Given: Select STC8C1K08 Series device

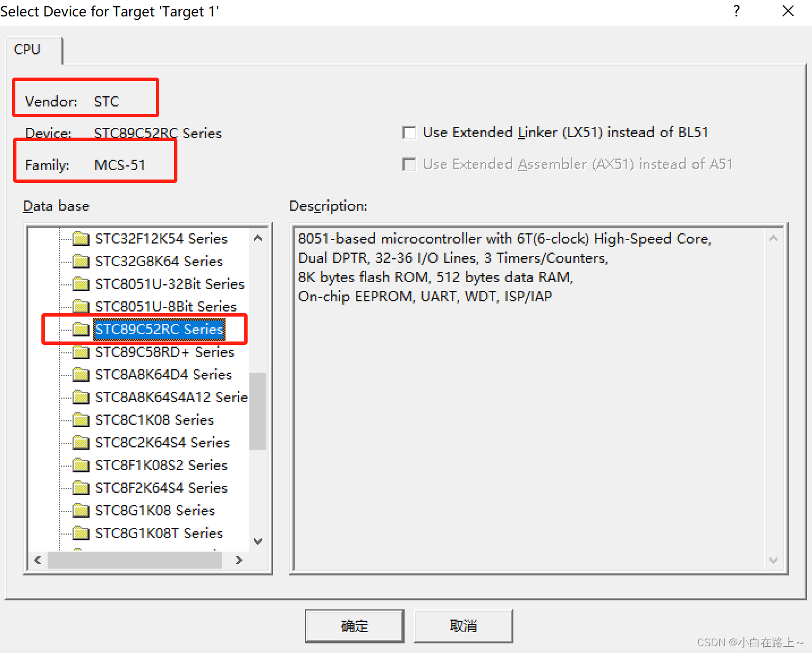Looking at the screenshot, I should click(154, 420).
